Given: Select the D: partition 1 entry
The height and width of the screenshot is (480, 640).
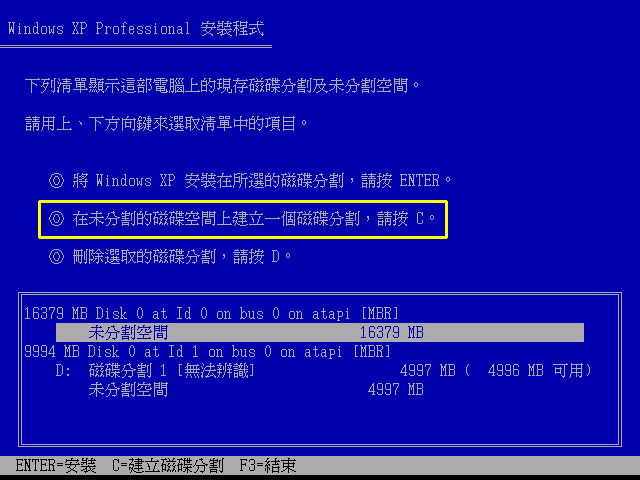Looking at the screenshot, I should tap(323, 371).
